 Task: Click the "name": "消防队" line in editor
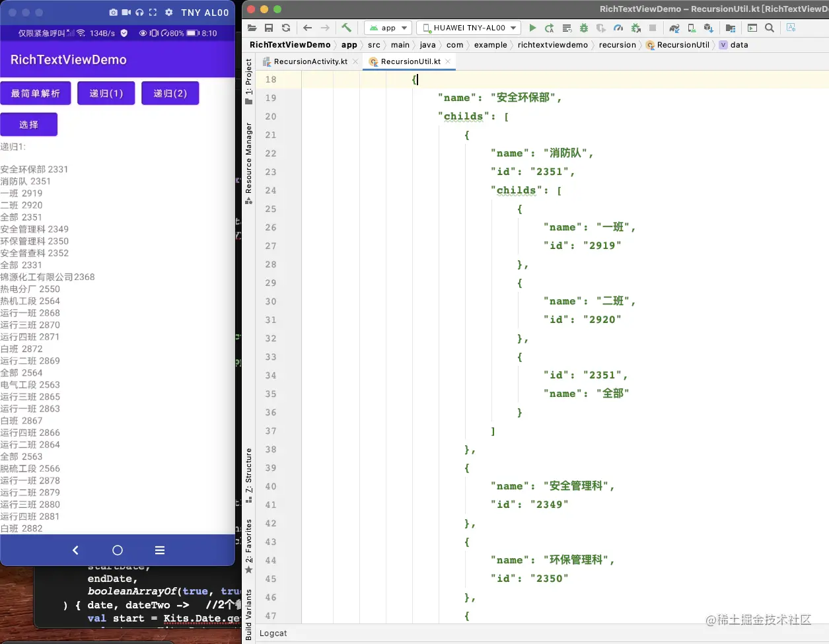(x=542, y=153)
